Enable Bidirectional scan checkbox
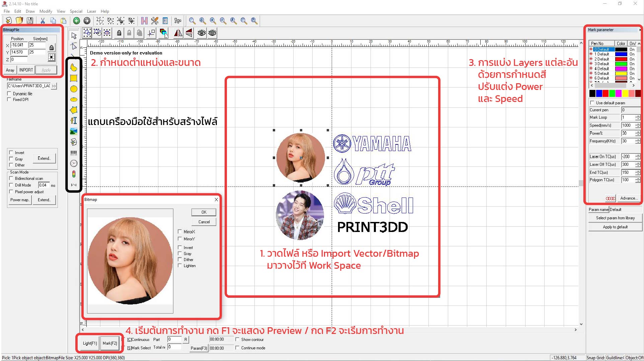This screenshot has height=361, width=644. coord(11,178)
